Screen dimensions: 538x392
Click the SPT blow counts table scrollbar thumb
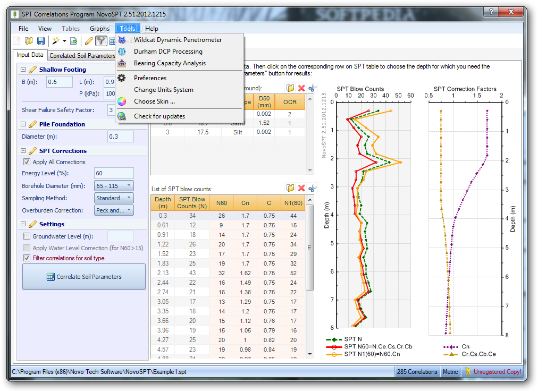[x=309, y=248]
